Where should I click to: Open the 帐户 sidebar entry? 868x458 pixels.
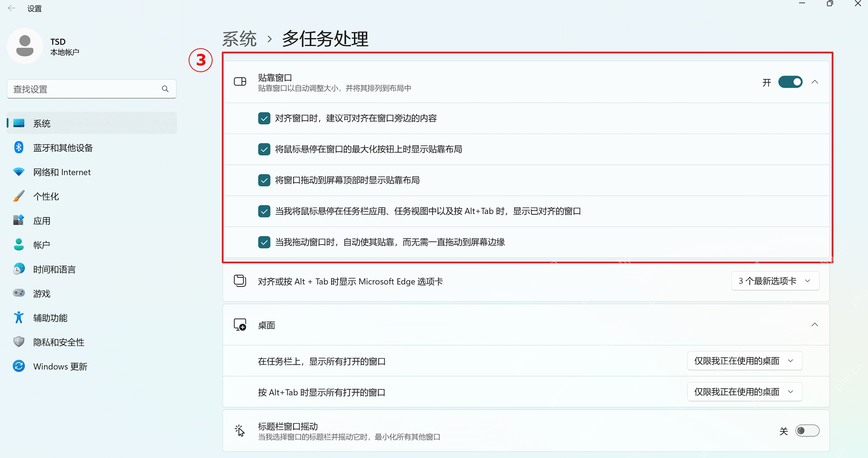coord(92,245)
